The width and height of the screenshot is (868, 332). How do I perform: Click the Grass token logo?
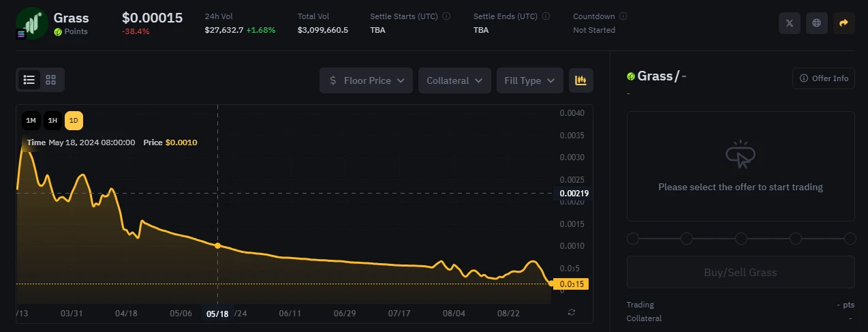click(31, 23)
